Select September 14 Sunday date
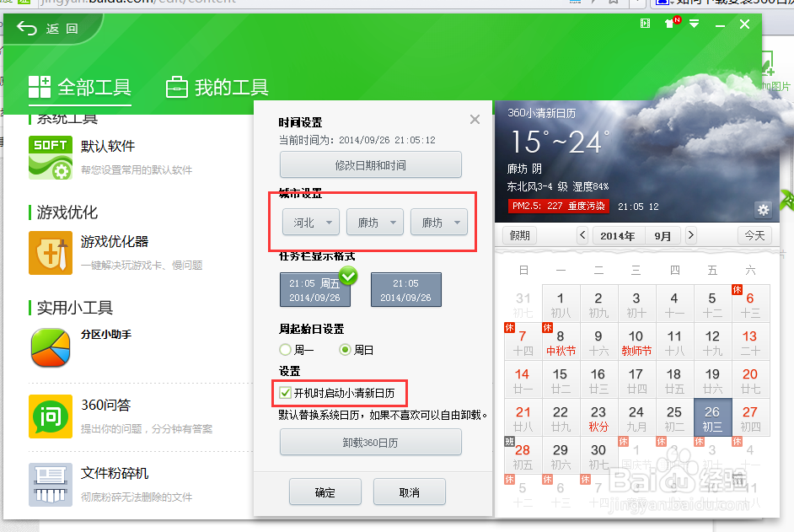This screenshot has height=532, width=794. 523,379
